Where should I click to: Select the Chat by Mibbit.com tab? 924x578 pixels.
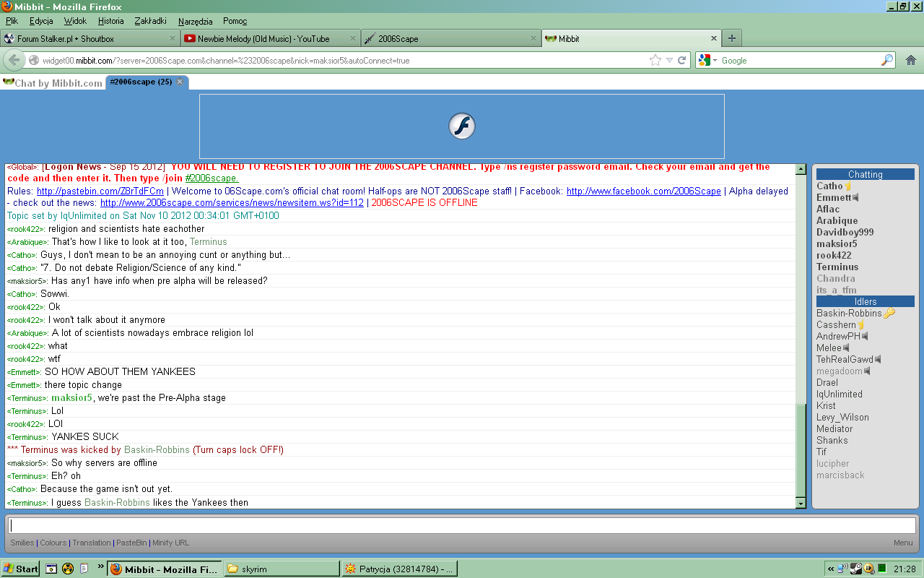pos(53,82)
